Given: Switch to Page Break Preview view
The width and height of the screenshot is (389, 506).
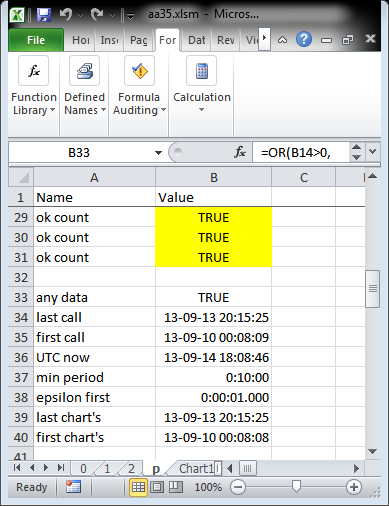Looking at the screenshot, I should tap(176, 487).
